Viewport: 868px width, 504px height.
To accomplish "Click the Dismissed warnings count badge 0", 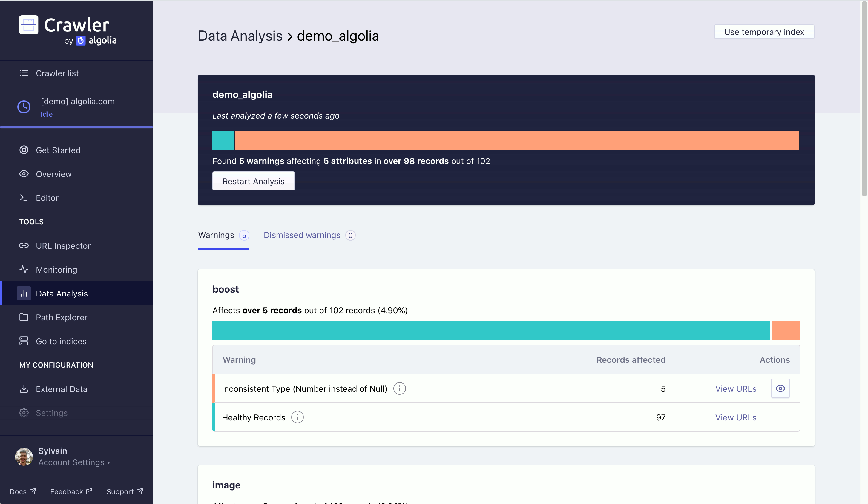I will tap(350, 236).
